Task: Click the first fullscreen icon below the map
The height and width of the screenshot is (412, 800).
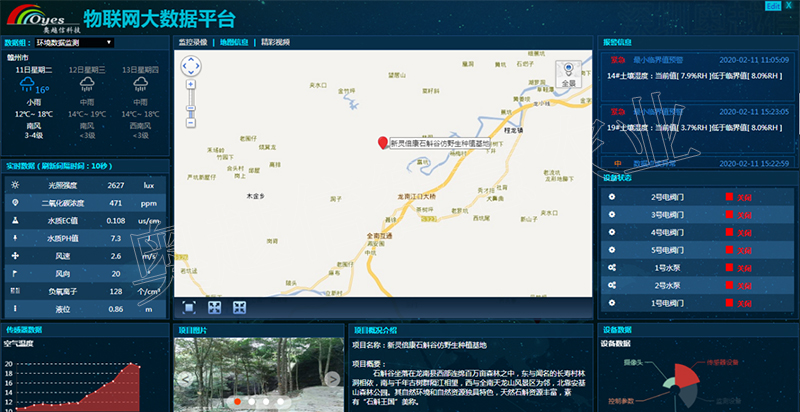Action: click(190, 308)
